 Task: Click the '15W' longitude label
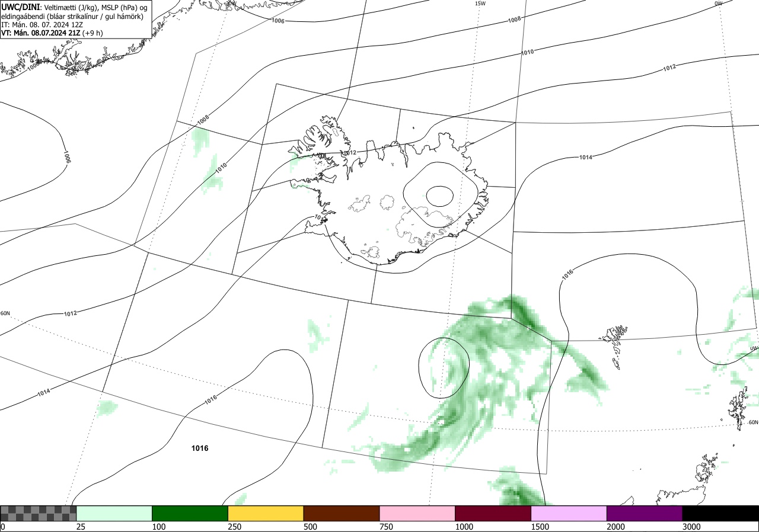click(x=480, y=4)
